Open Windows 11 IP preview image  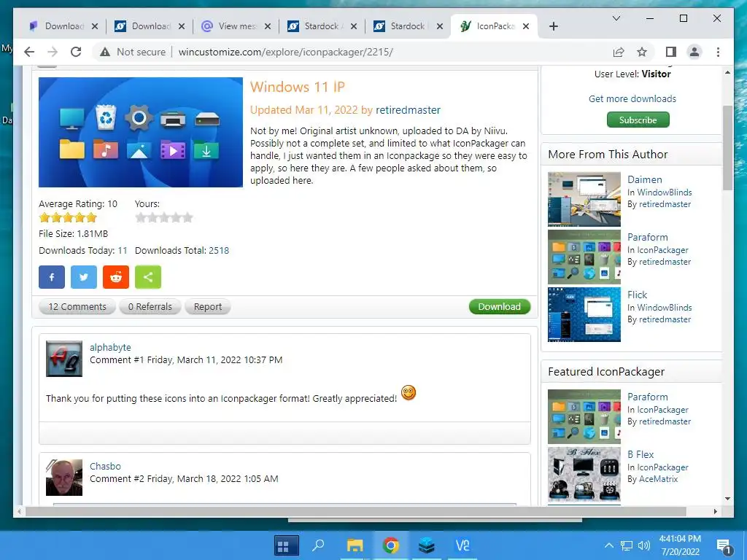(141, 133)
